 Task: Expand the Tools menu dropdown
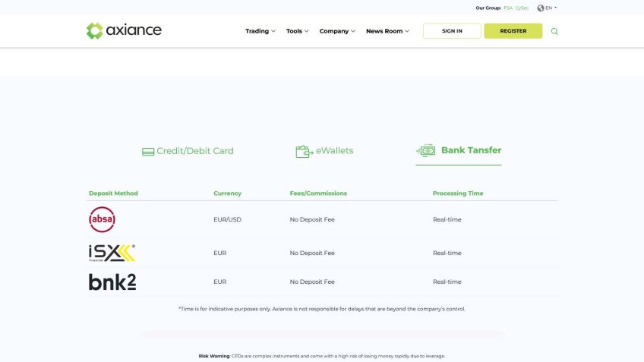[x=297, y=31]
